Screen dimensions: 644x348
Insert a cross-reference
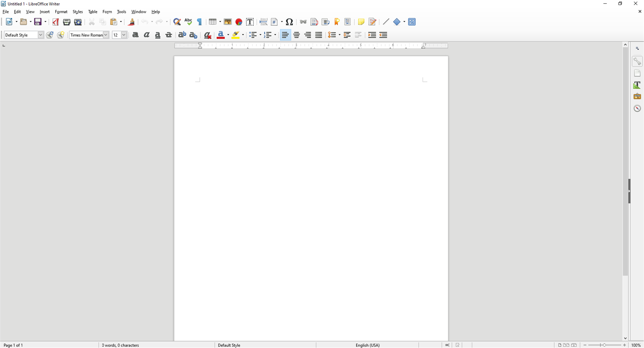coord(348,22)
